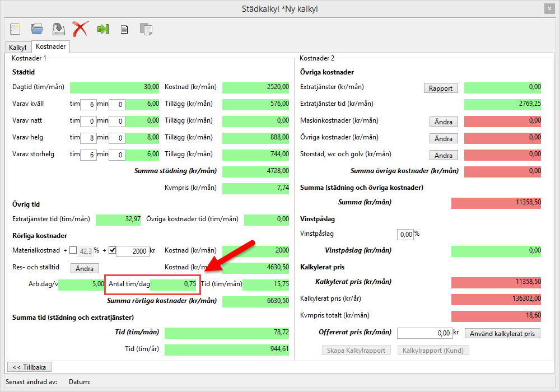Go back with the << Tillbaka button
This screenshot has height=392, width=560.
(29, 367)
